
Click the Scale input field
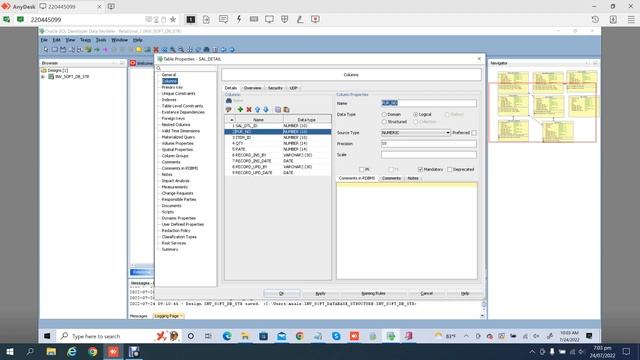tap(429, 155)
